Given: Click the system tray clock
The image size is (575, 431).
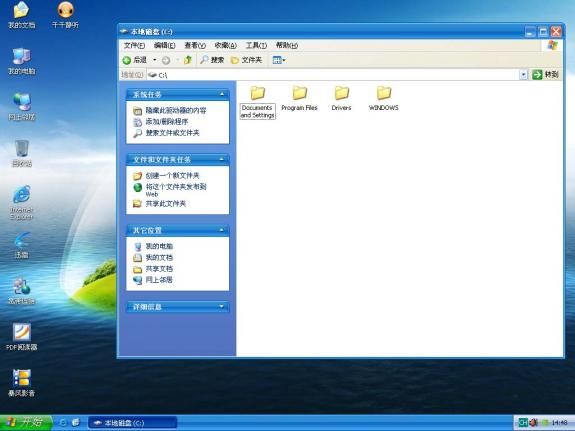Looking at the screenshot, I should pyautogui.click(x=559, y=423).
